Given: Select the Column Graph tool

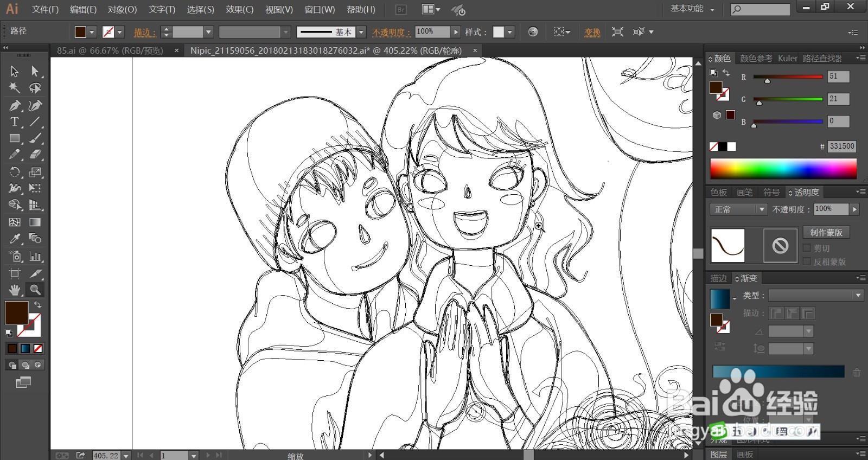Looking at the screenshot, I should 35,256.
